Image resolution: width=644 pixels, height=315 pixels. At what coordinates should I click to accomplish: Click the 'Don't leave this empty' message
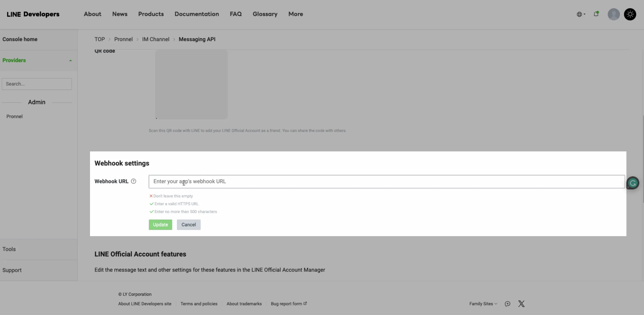coord(173,196)
